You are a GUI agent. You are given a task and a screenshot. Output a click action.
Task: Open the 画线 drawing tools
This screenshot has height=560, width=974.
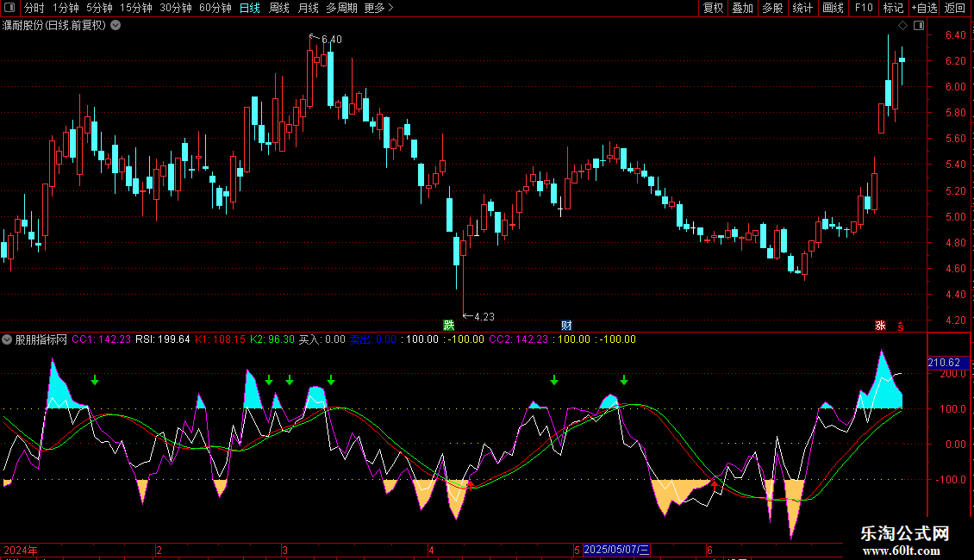[833, 8]
